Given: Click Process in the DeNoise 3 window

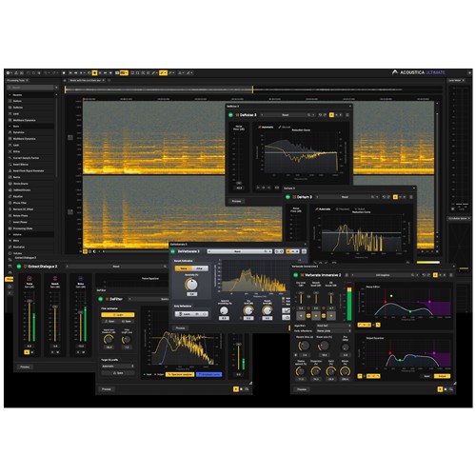Looking at the screenshot, I should click(236, 201).
